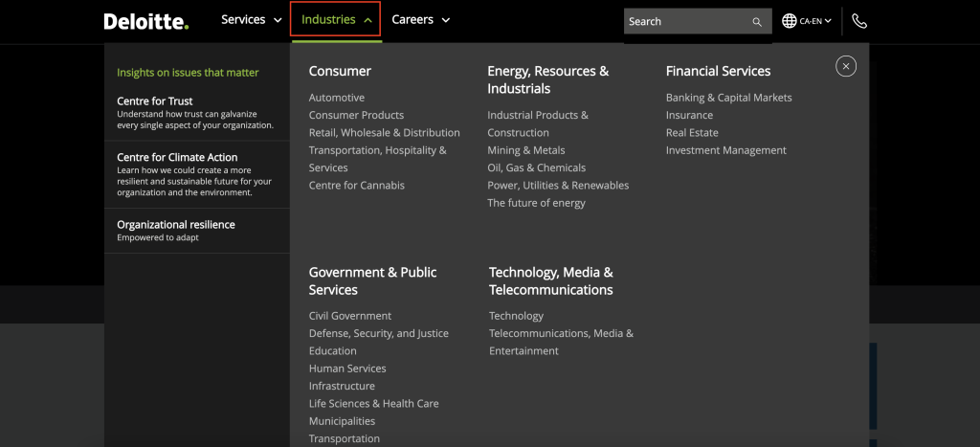980x447 pixels.
Task: Select Technology link
Action: (516, 316)
